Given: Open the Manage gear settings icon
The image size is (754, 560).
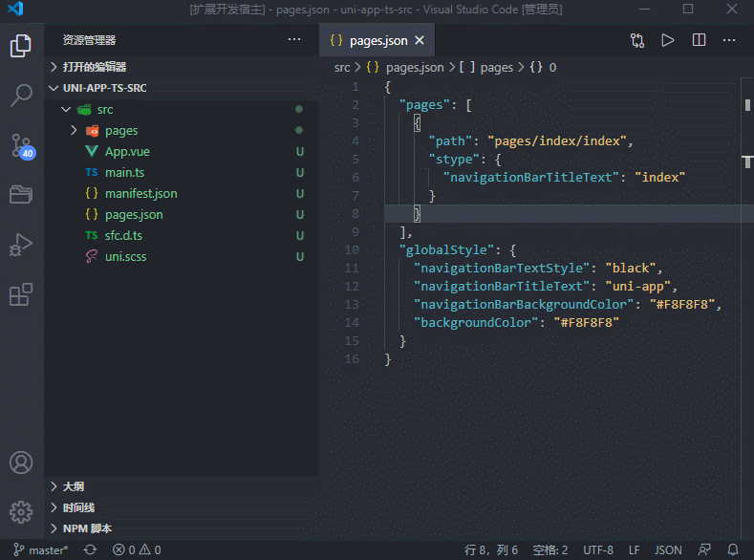Looking at the screenshot, I should tap(21, 512).
